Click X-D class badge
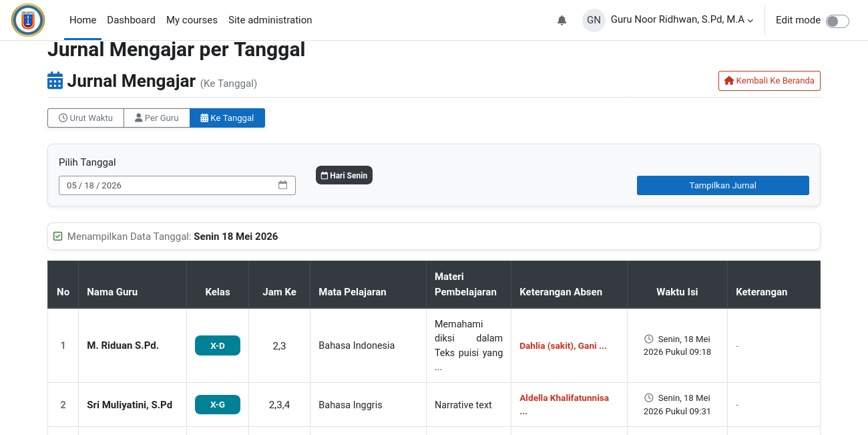Image resolution: width=868 pixels, height=435 pixels. click(218, 345)
